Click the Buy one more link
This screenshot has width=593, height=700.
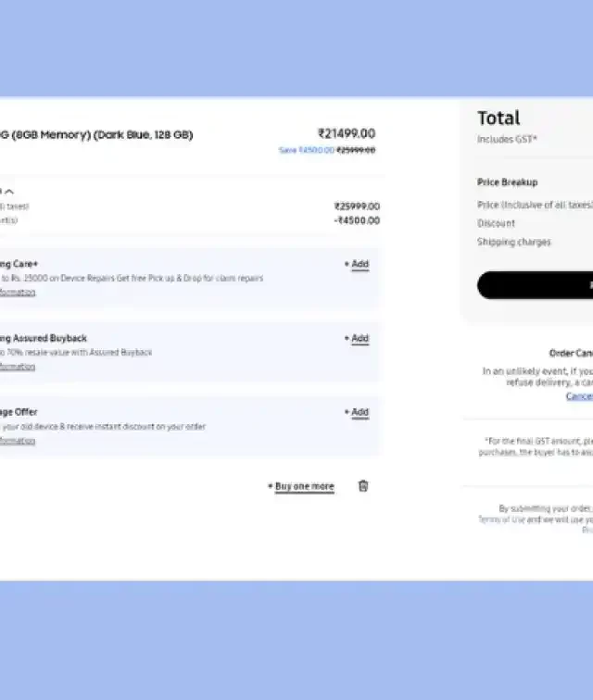pos(301,486)
